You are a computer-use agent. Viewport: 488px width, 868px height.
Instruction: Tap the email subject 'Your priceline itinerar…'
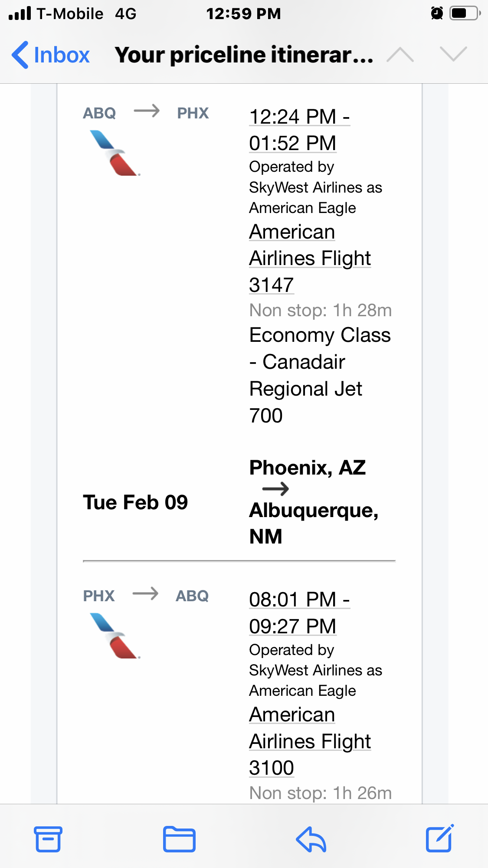click(x=244, y=55)
